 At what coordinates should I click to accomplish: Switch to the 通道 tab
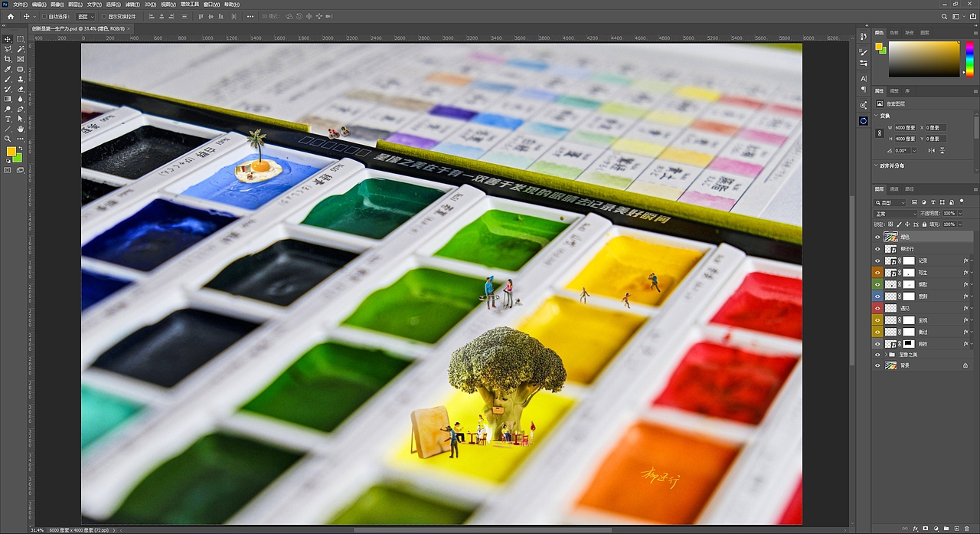[x=894, y=188]
